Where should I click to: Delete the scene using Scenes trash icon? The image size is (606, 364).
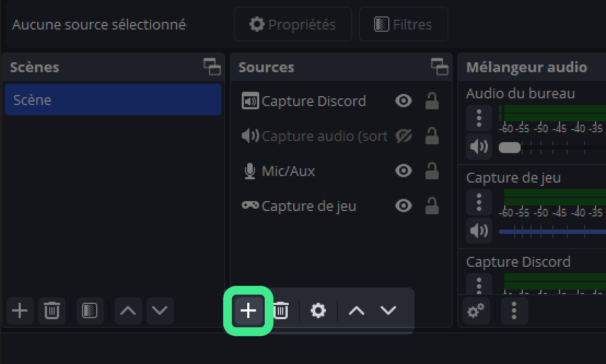52,310
